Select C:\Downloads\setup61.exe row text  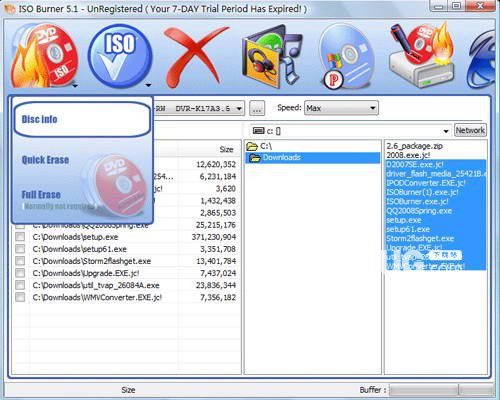(x=80, y=249)
